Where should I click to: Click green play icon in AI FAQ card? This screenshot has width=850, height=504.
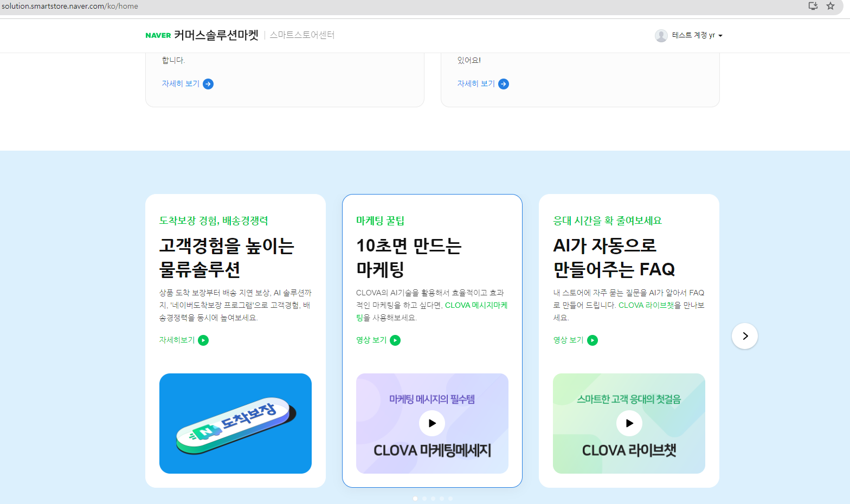point(593,340)
